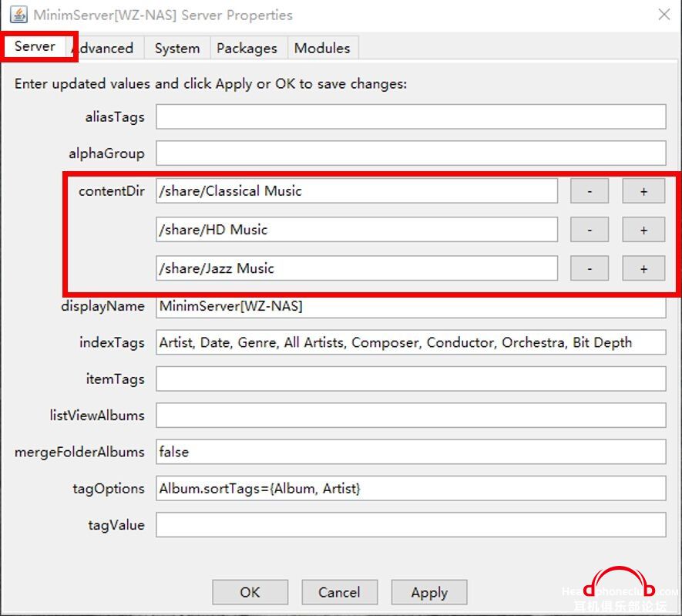Remove the /share/HD Music directory with minus

pos(590,230)
